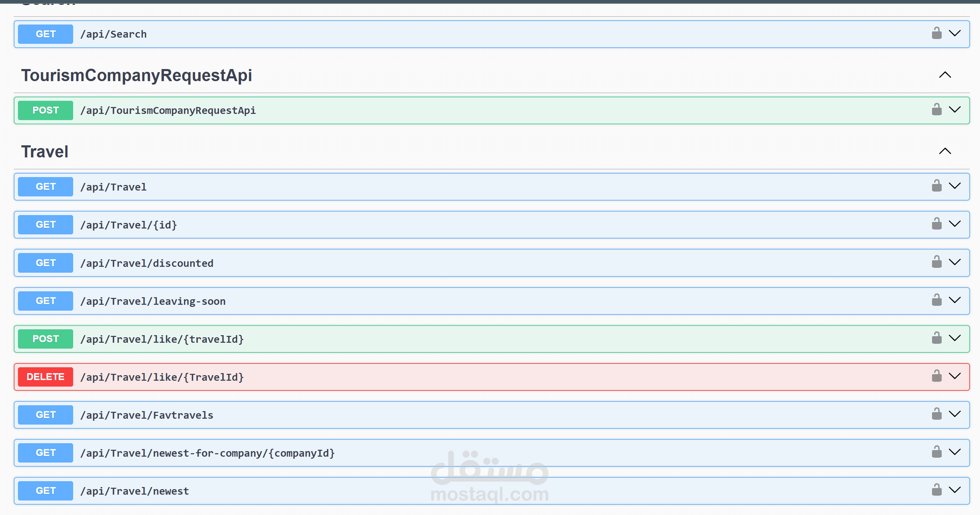This screenshot has height=515, width=980.
Task: Click the TourismCompanyRequestApi section heading
Action: (x=136, y=75)
